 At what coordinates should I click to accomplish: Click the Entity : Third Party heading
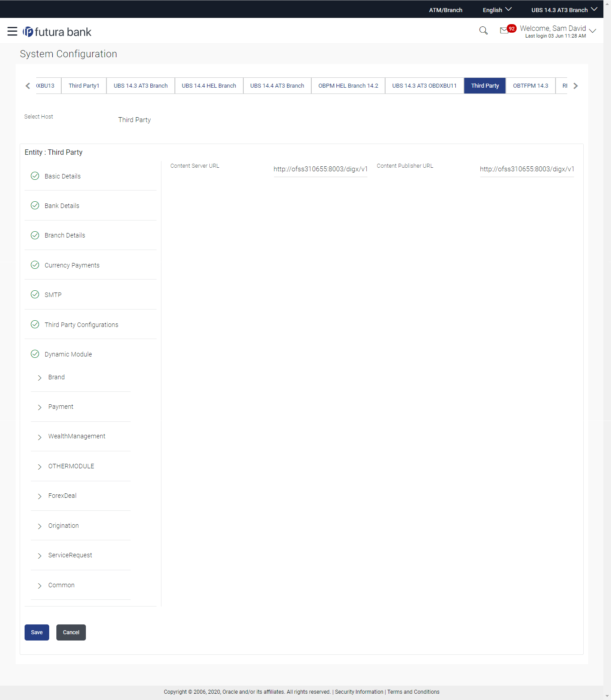pyautogui.click(x=54, y=152)
